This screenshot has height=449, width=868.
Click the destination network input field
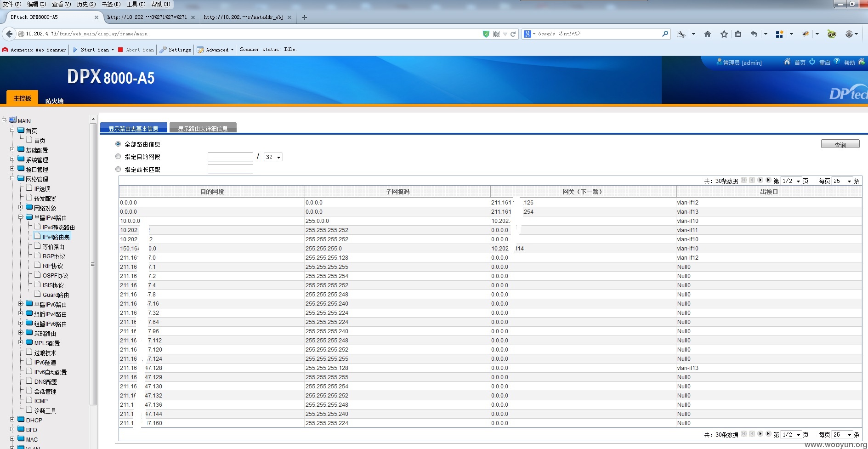230,157
